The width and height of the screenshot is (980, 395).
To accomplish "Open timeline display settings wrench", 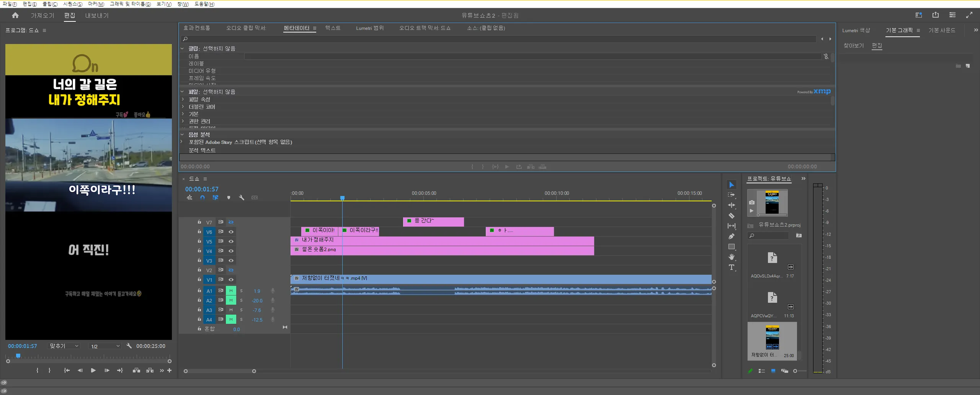I will tap(242, 198).
